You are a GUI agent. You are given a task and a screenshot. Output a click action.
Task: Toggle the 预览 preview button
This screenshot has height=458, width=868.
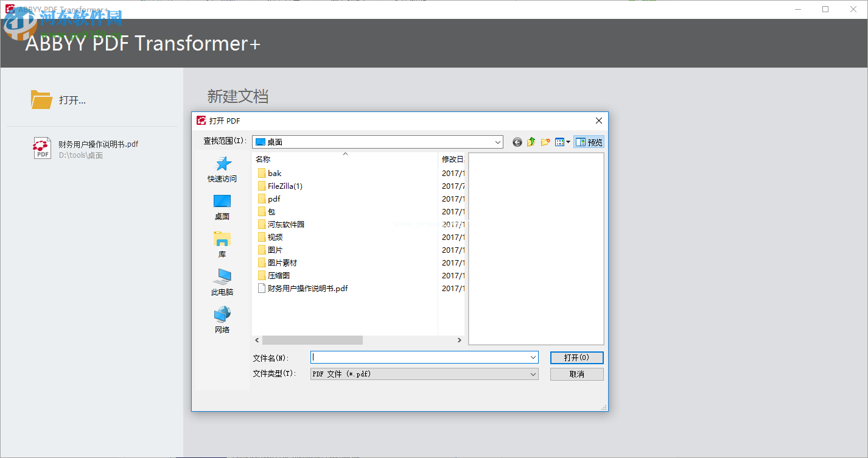pos(589,142)
